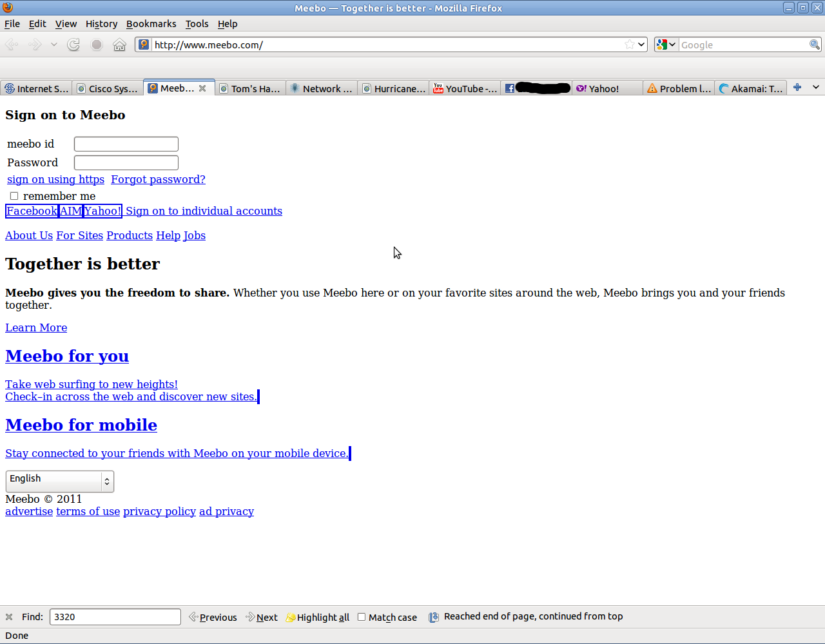Click the Yahoo! sign-on link
Screen dimensions: 825x644
[102, 211]
